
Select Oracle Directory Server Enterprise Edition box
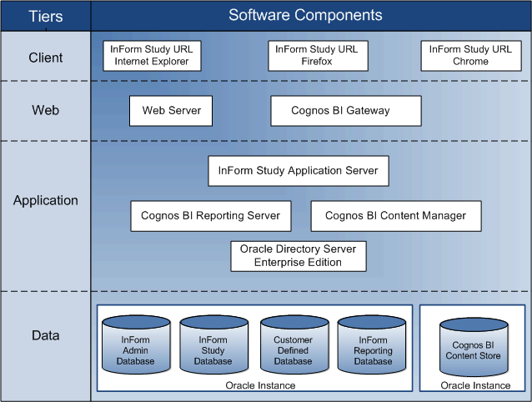pos(299,256)
